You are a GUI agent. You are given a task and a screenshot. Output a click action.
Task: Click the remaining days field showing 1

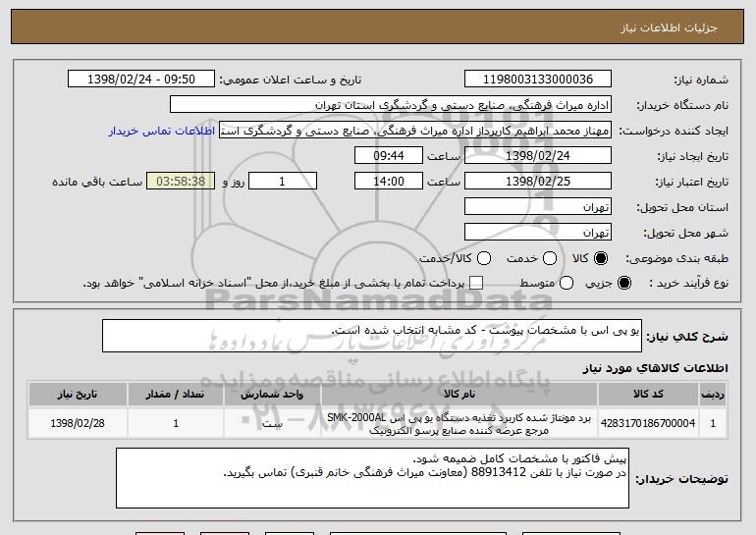click(283, 182)
